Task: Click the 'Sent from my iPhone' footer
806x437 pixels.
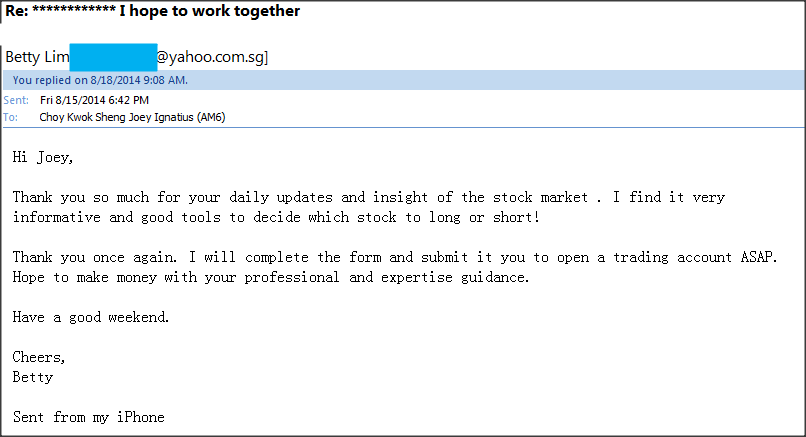Action: click(88, 417)
